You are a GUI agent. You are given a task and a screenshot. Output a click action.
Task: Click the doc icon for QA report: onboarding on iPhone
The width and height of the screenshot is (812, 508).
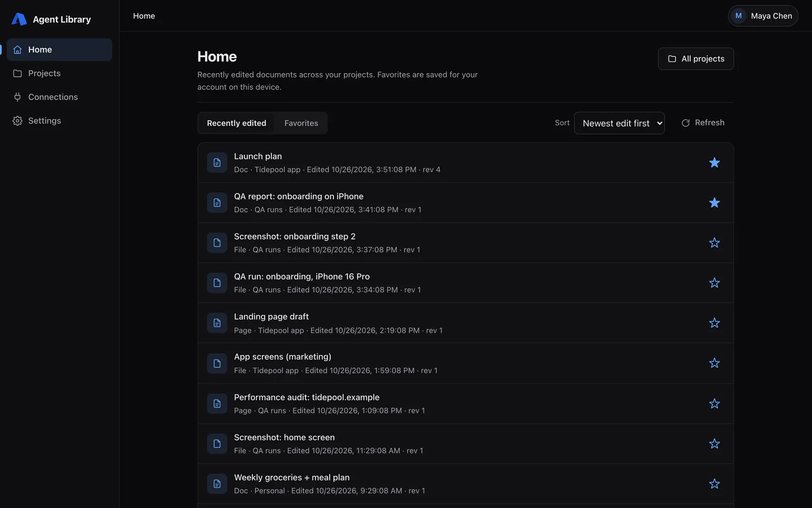(x=217, y=203)
